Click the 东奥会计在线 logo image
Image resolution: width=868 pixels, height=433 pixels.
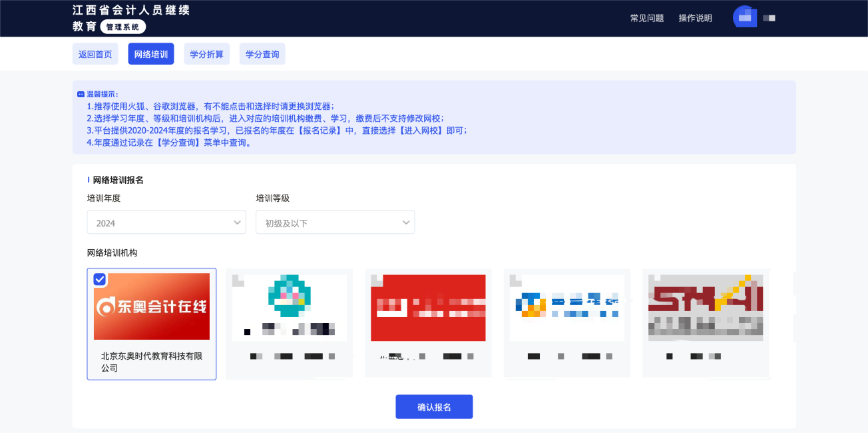click(x=151, y=307)
